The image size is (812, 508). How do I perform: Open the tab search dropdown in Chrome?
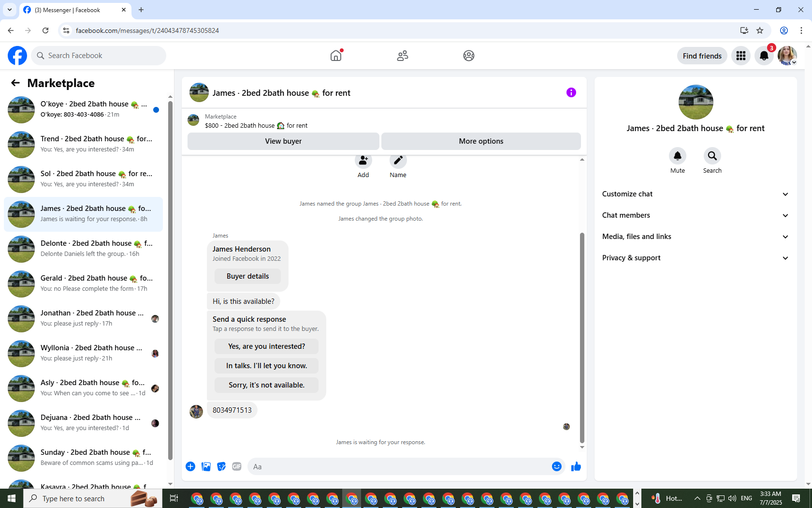tap(9, 10)
